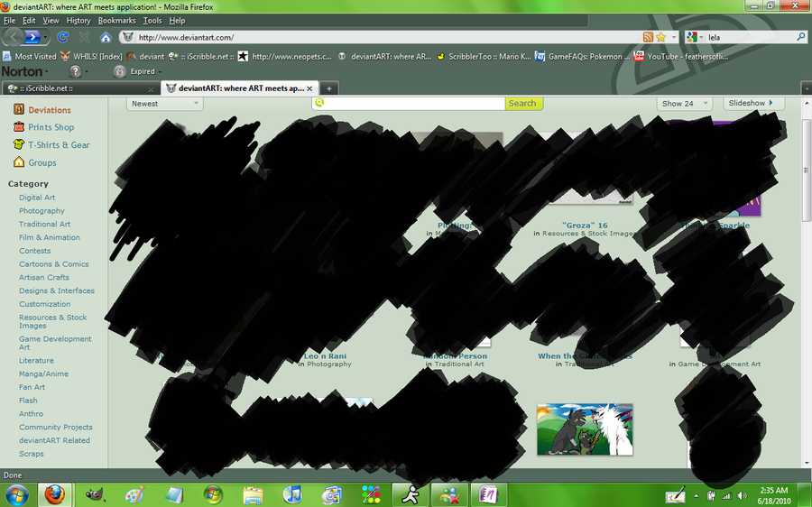
Task: Start the Slideshow
Action: [753, 103]
